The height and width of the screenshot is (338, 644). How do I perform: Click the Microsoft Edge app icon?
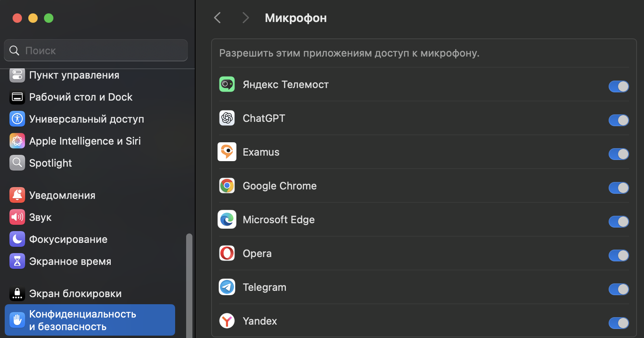pyautogui.click(x=227, y=219)
